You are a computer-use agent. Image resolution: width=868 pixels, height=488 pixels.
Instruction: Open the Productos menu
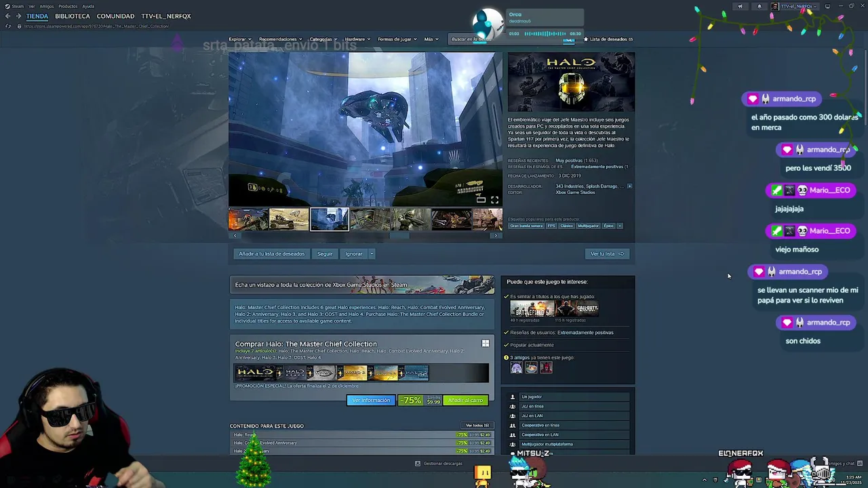(68, 6)
